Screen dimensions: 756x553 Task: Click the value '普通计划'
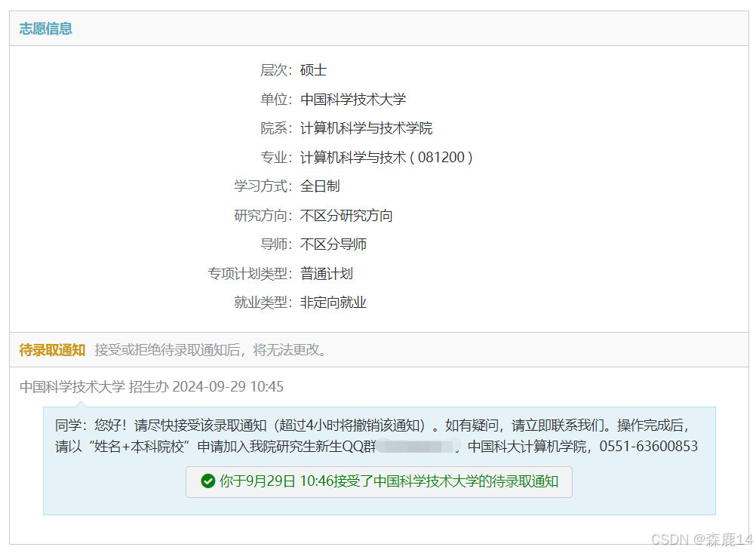click(x=327, y=273)
